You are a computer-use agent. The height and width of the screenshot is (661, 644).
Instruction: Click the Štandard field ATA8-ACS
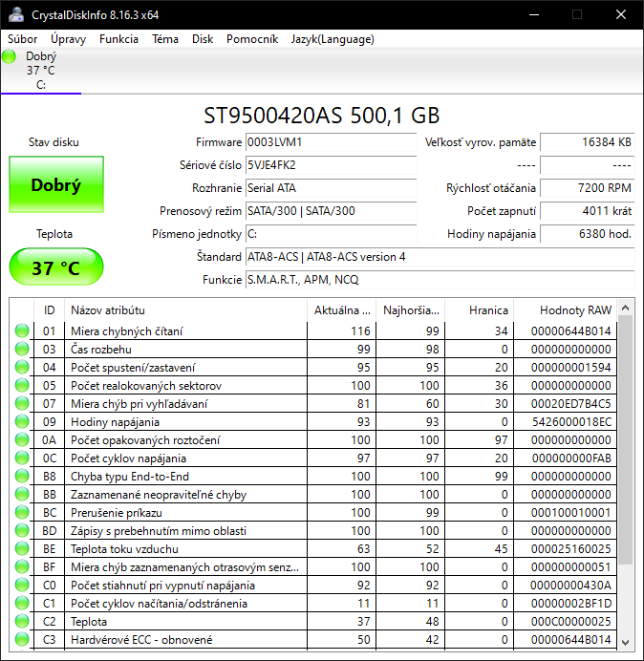point(440,257)
